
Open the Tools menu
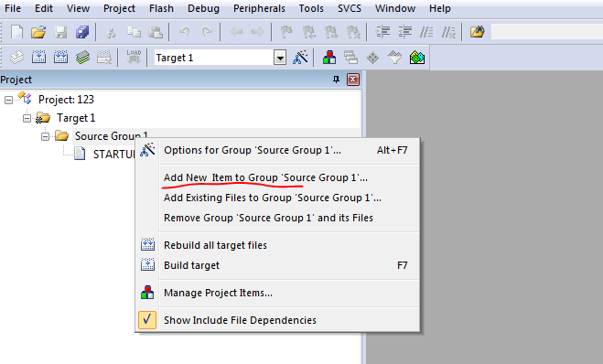point(311,8)
